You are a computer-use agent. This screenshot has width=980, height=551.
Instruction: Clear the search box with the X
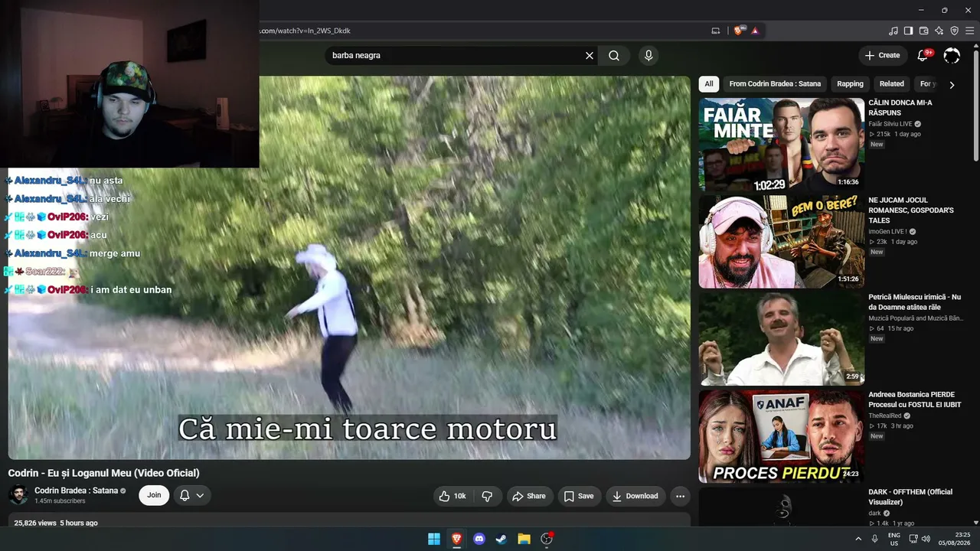590,56
